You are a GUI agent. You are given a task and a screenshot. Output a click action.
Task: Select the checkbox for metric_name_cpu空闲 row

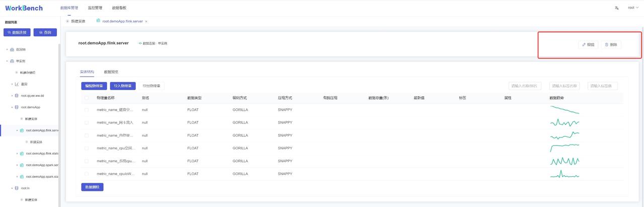coord(87,148)
